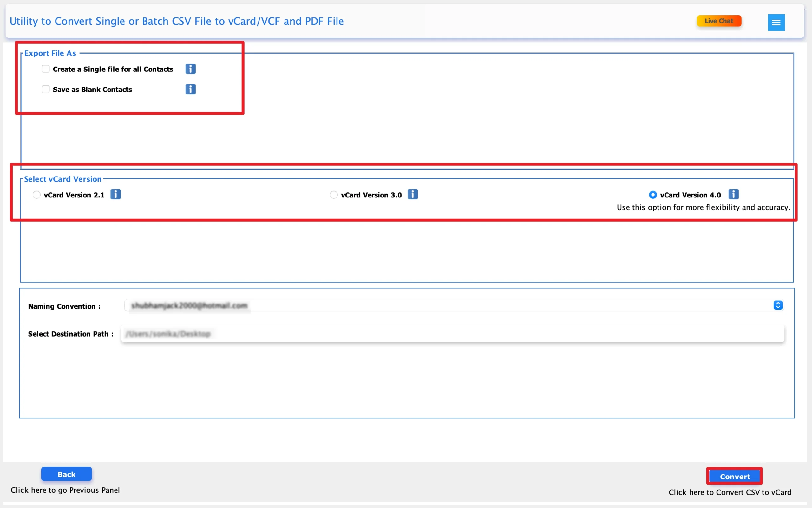This screenshot has height=508, width=812.
Task: Start conversion with the Convert button
Action: [x=735, y=476]
